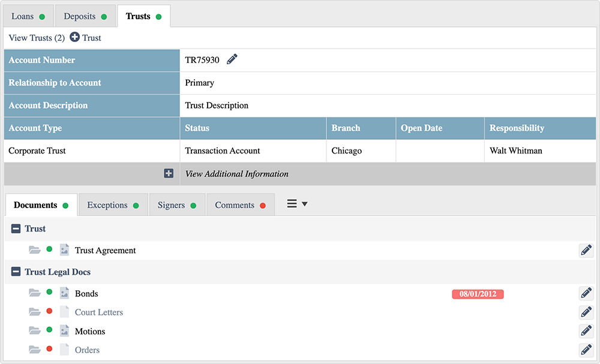600x364 pixels.
Task: Click the pencil icon beside account number TR75930
Action: 232,59
